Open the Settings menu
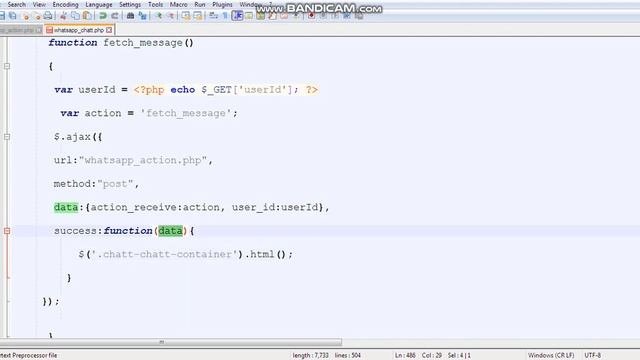 130,4
